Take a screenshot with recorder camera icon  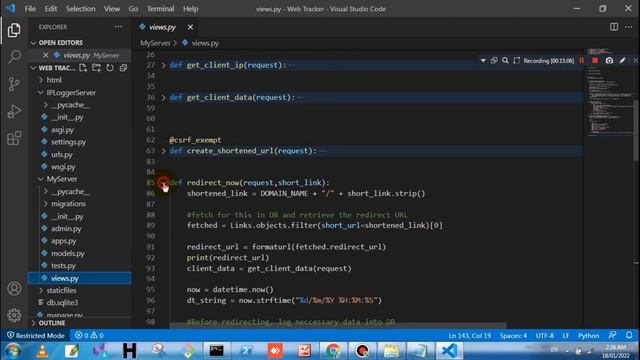click(609, 60)
